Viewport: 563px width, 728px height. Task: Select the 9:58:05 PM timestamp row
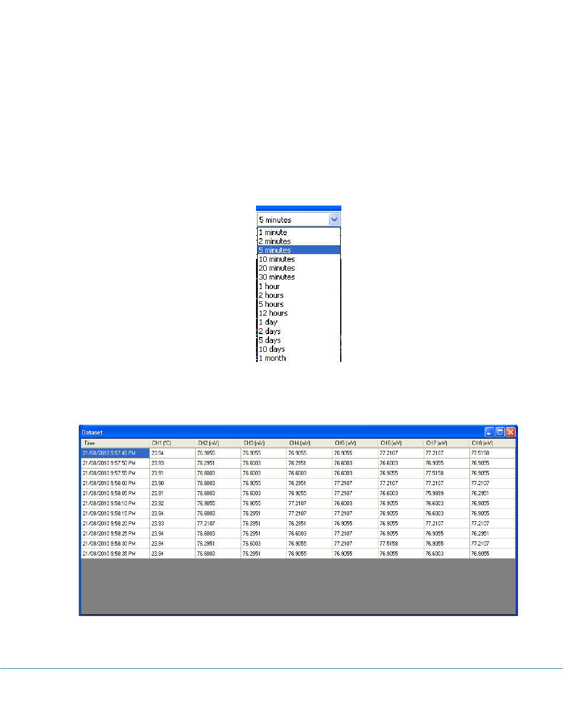115,493
